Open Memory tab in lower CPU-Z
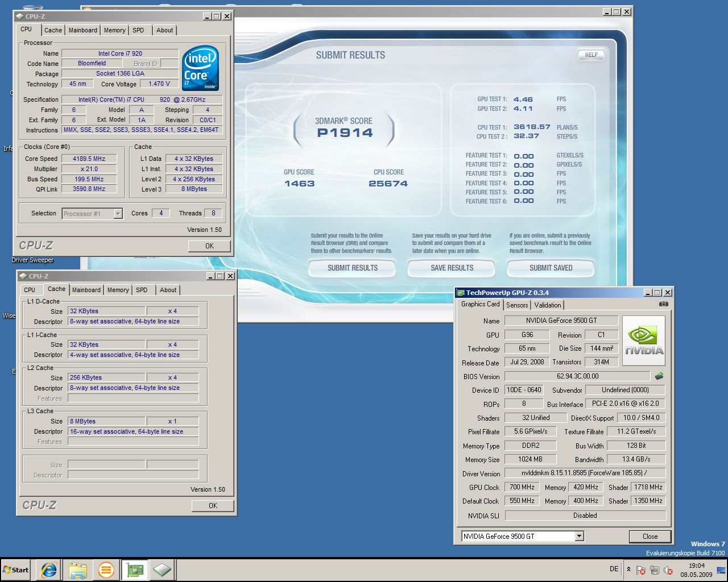 [118, 290]
